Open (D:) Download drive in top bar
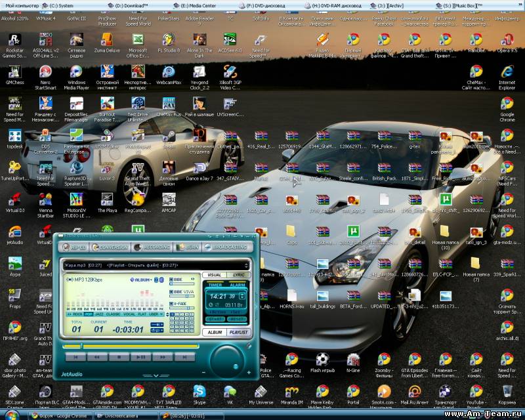 (127, 6)
